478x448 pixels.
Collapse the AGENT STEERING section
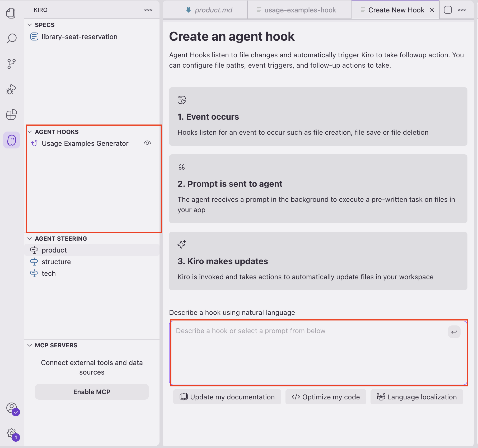30,239
